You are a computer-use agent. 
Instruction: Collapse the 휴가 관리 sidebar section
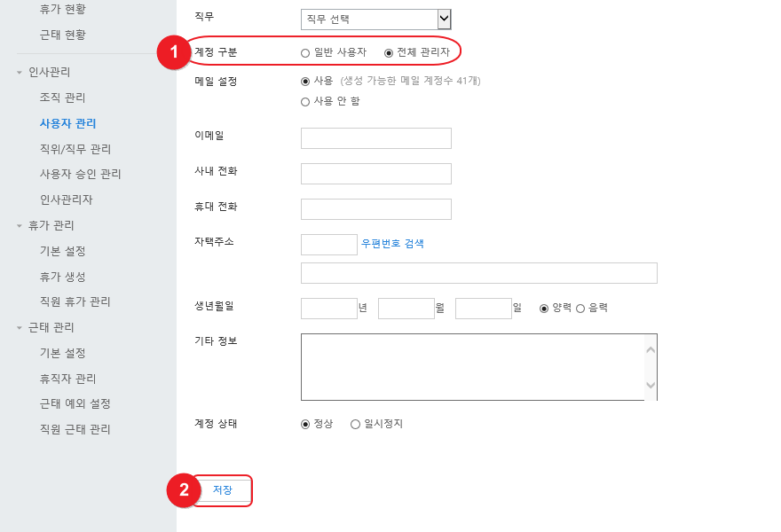tap(20, 226)
